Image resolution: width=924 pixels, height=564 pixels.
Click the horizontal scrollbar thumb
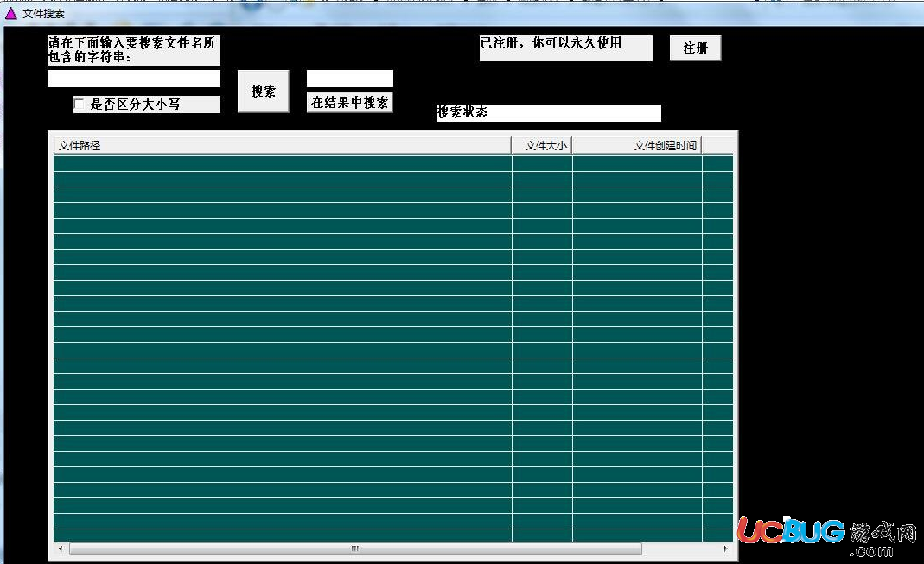355,548
